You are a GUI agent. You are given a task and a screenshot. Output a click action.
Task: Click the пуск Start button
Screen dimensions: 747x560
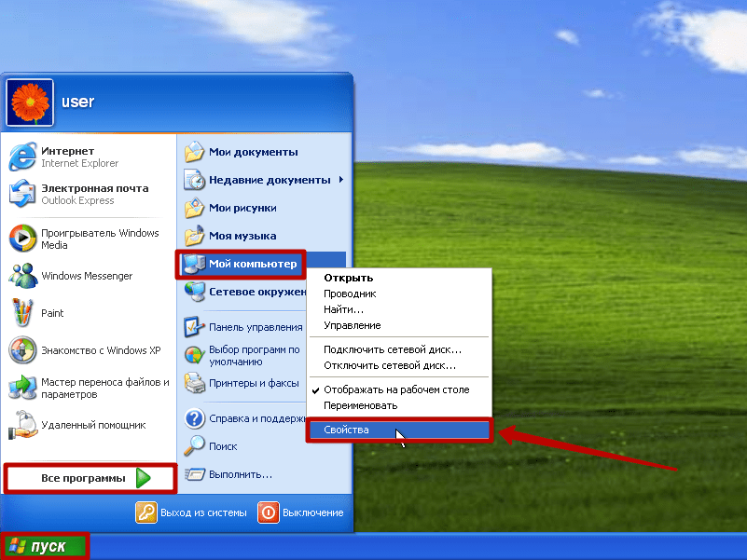45,546
